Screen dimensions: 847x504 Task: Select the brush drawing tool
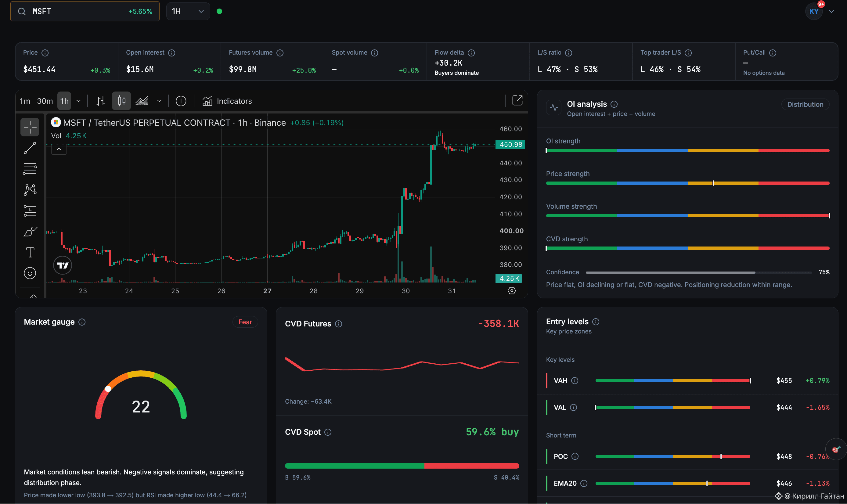click(x=30, y=232)
